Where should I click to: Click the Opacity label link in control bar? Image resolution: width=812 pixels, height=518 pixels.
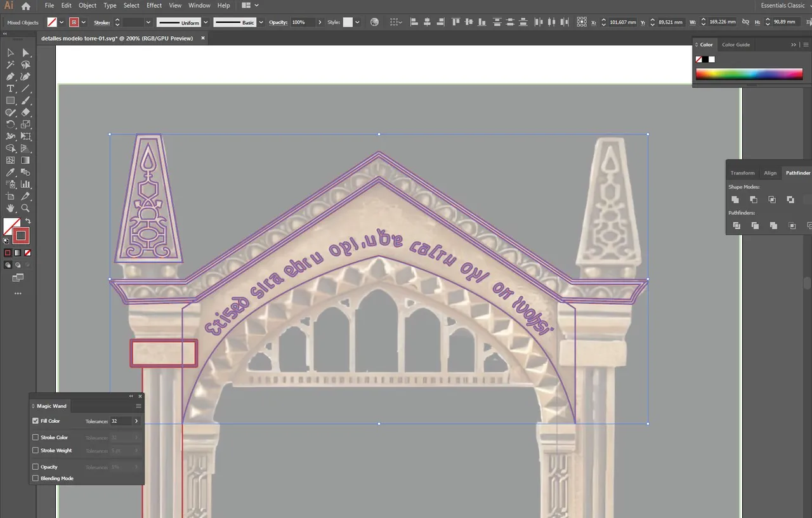click(x=278, y=22)
